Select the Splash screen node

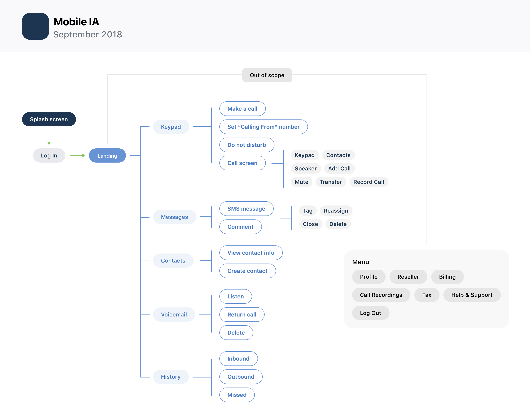pos(49,119)
